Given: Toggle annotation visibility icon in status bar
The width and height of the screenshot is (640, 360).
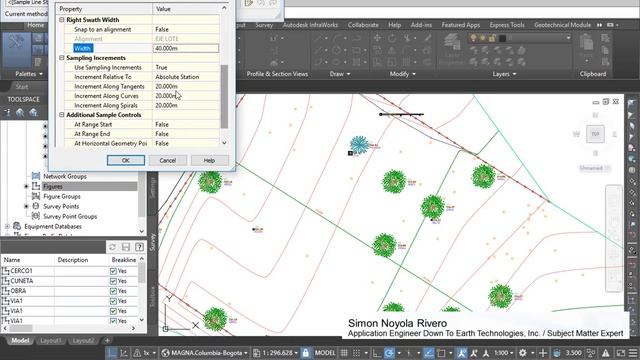Looking at the screenshot, I should [462, 353].
